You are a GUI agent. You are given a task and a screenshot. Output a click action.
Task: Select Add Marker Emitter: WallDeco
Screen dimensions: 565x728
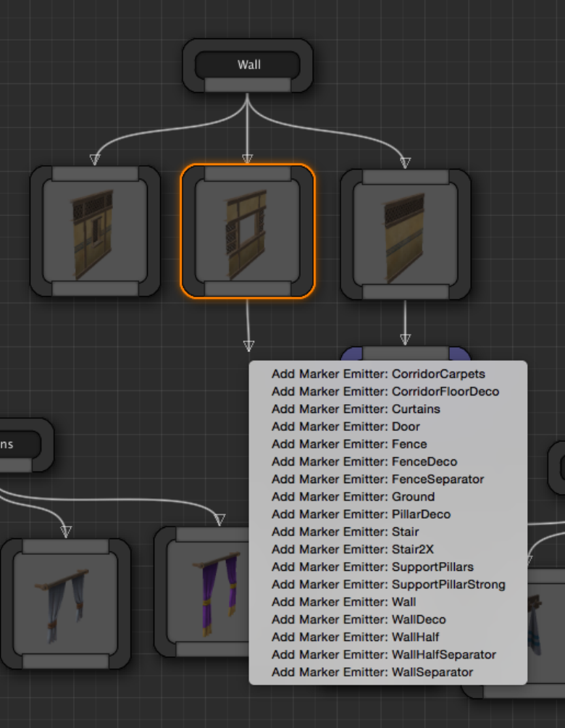[388, 620]
